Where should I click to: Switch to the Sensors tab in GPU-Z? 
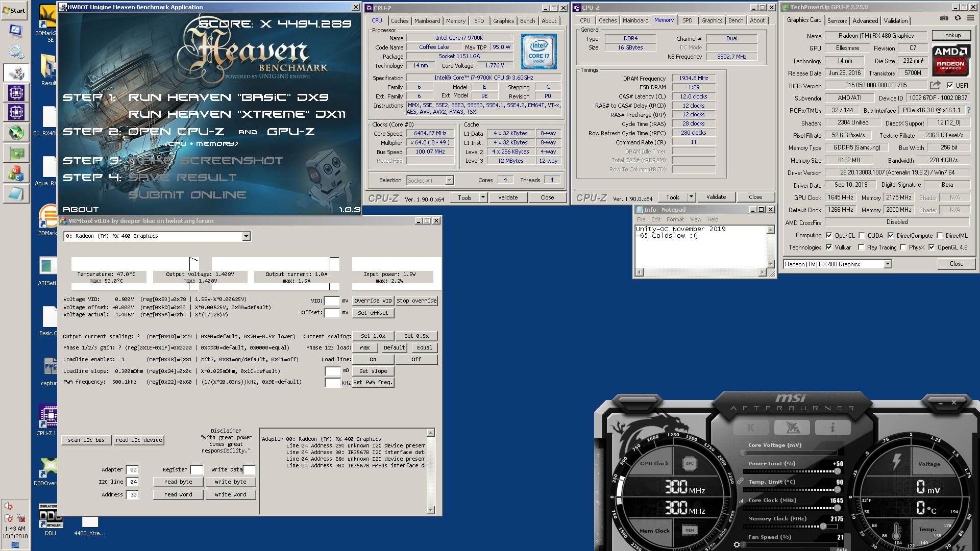pyautogui.click(x=837, y=21)
